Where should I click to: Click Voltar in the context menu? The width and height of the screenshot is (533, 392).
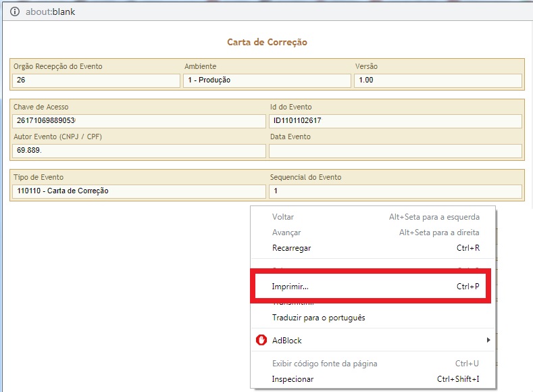pyautogui.click(x=282, y=217)
